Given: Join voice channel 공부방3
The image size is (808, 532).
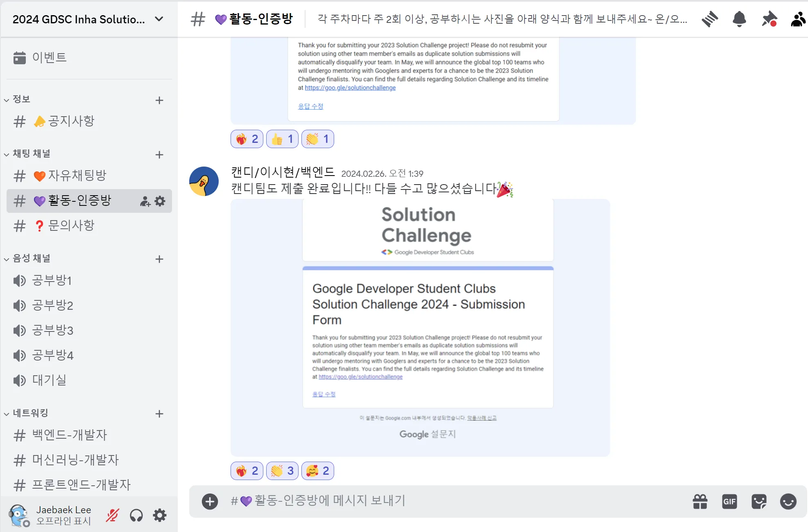Looking at the screenshot, I should [89, 331].
